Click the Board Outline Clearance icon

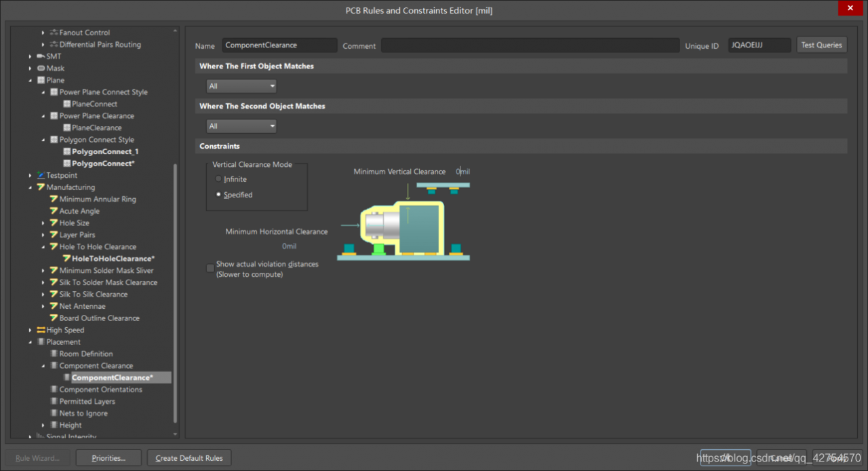tap(54, 318)
